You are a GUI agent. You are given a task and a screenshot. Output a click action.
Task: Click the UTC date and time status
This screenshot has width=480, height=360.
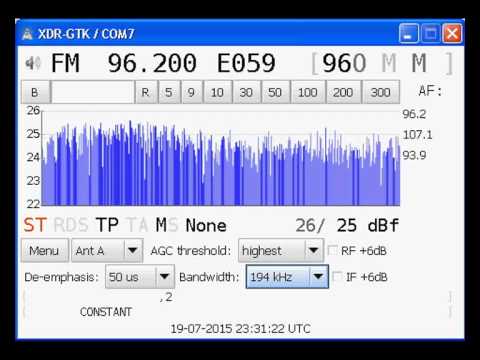coord(240,329)
